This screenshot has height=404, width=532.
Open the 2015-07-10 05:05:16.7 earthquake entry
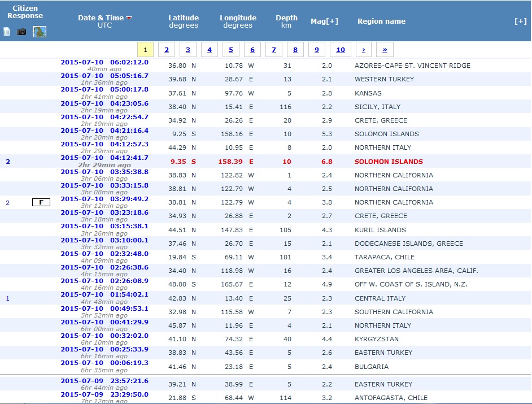coord(104,76)
